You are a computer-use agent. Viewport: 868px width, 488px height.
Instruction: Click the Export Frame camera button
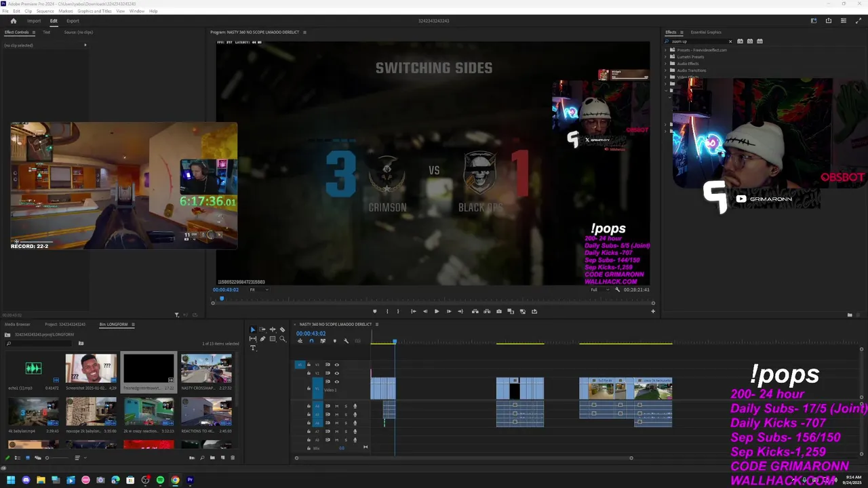(498, 311)
